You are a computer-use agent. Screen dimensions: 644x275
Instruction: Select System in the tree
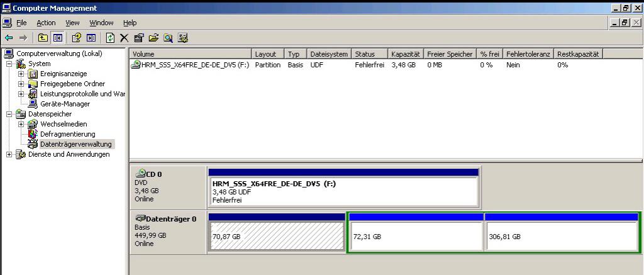40,64
